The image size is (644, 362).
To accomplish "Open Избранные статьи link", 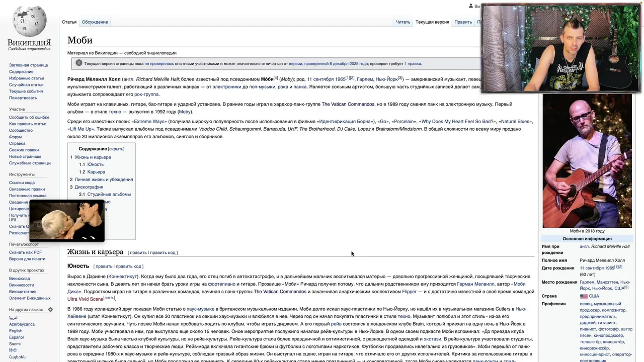I will point(27,78).
